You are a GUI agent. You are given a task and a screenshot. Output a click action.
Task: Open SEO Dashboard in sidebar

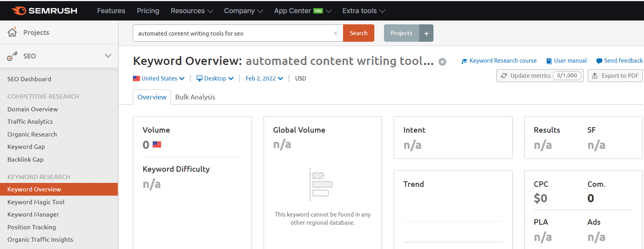point(29,79)
